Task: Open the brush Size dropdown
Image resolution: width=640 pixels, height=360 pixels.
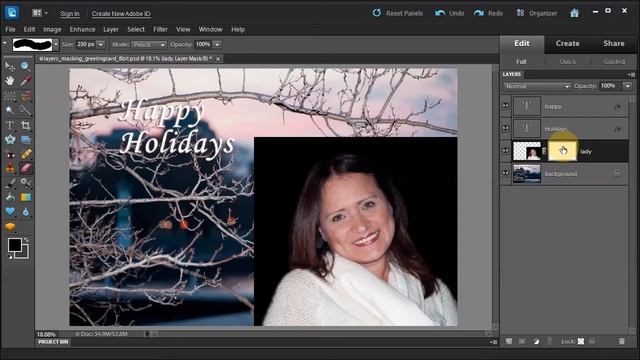Action: pos(100,44)
